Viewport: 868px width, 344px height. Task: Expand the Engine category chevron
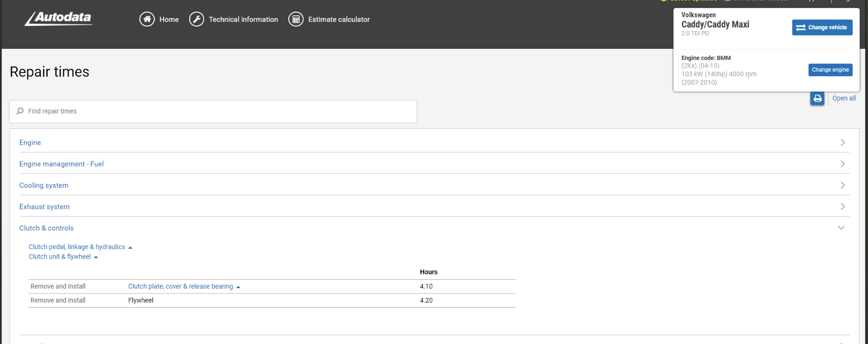click(x=842, y=142)
